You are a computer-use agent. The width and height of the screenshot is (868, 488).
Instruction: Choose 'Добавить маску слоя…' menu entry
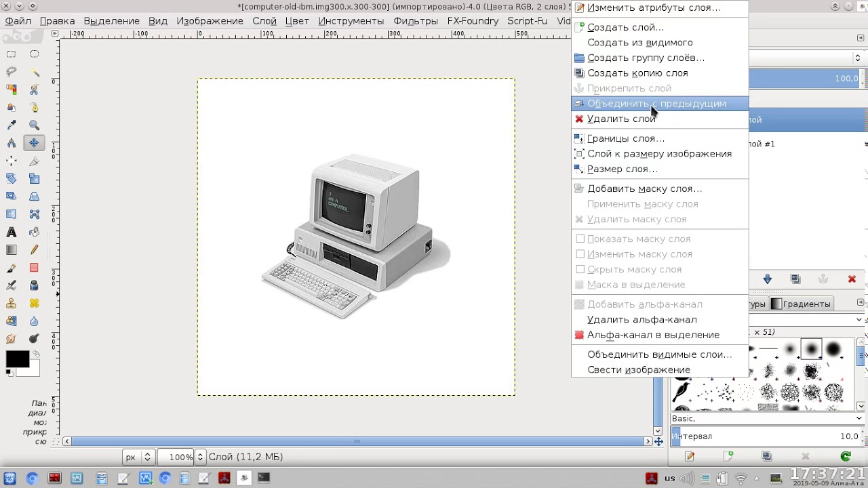coord(660,189)
